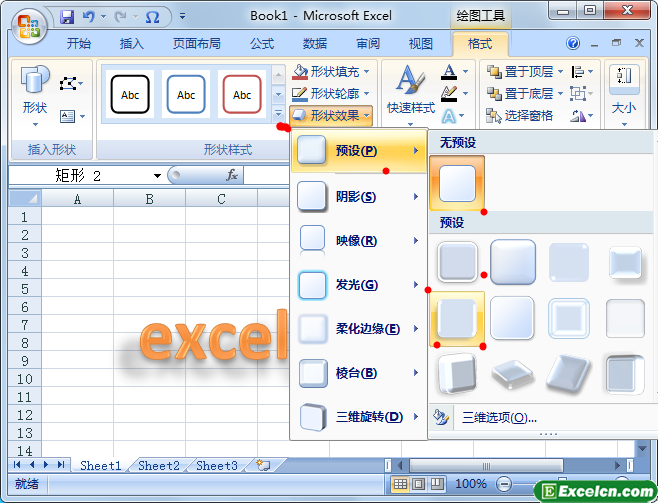Choose the highlighted preset in second row
The width and height of the screenshot is (658, 503).
click(x=457, y=319)
